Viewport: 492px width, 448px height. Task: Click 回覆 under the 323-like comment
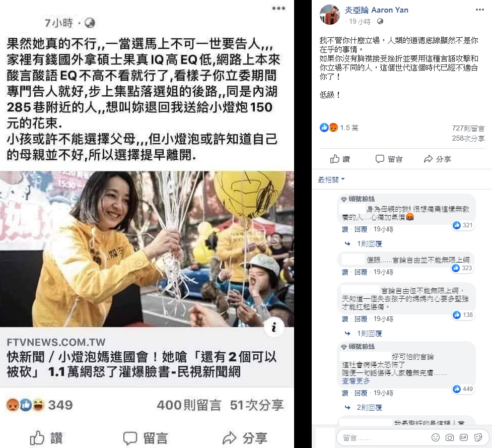[x=361, y=272]
